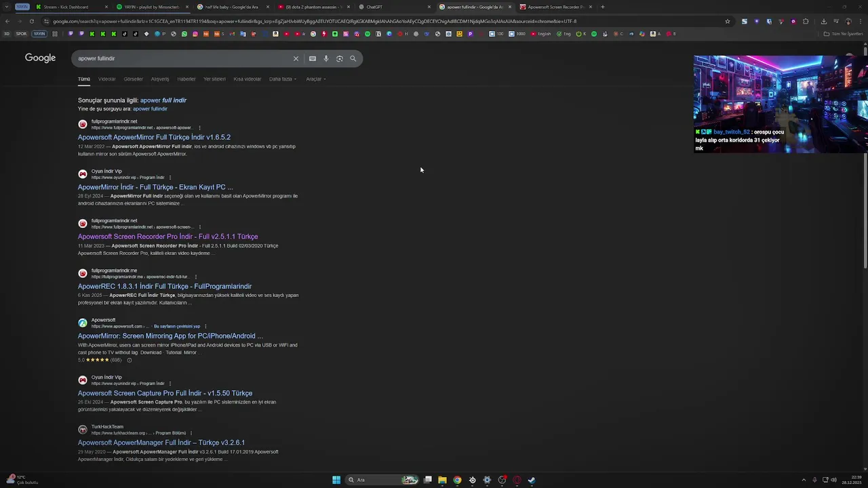Select the Tümü search tab
Viewport: 868px width, 488px height.
(83, 79)
